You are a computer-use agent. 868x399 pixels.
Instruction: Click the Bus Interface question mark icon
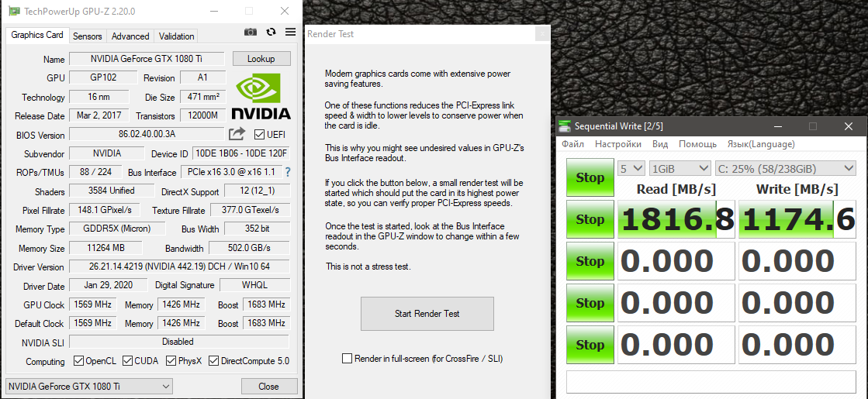[288, 173]
